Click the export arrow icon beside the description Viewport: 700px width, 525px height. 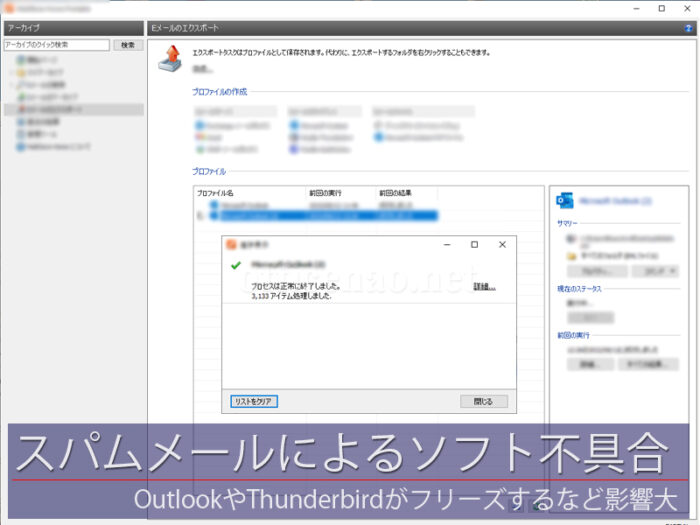(x=171, y=58)
